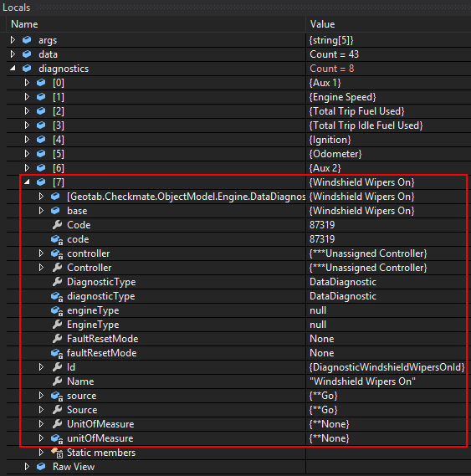
Task: Click the Code value 87319
Action: pyautogui.click(x=322, y=225)
